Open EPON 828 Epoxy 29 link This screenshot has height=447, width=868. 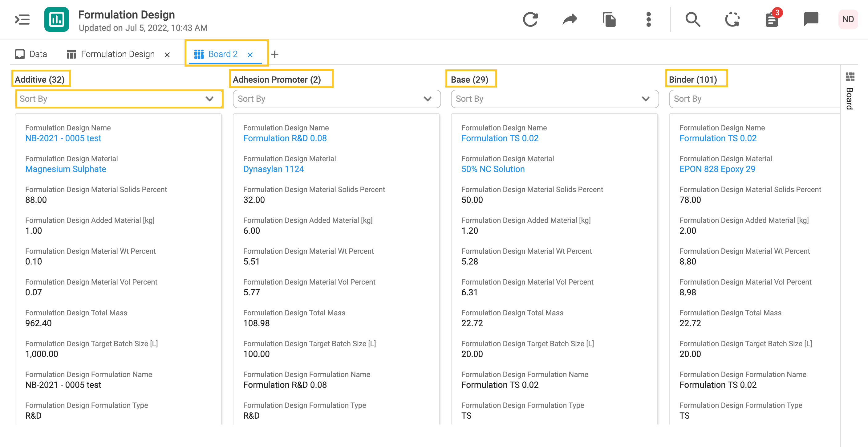tap(717, 169)
